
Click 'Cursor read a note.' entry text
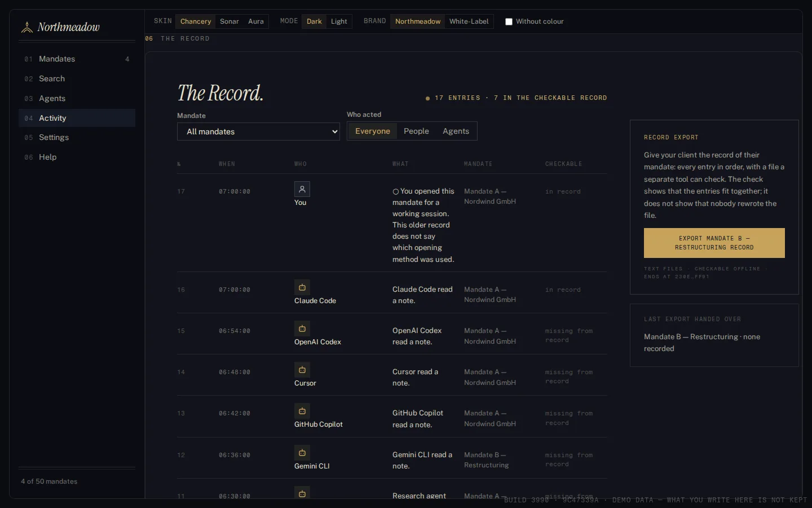(x=415, y=378)
